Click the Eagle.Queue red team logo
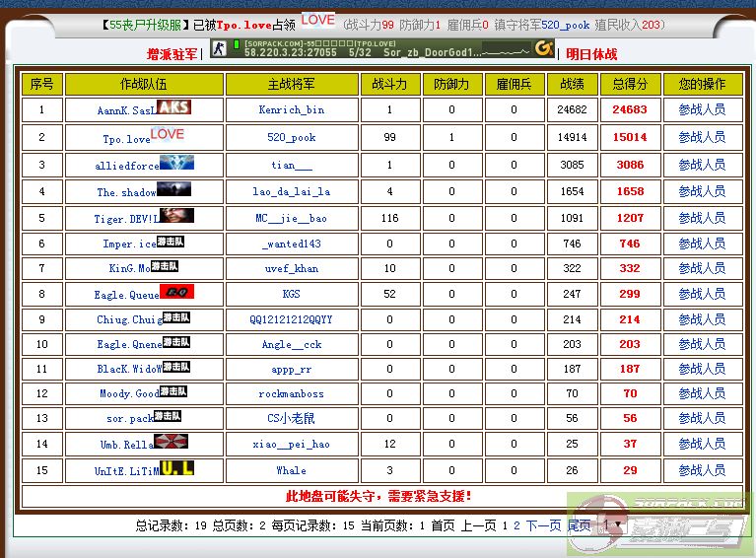The image size is (756, 558). click(x=176, y=291)
